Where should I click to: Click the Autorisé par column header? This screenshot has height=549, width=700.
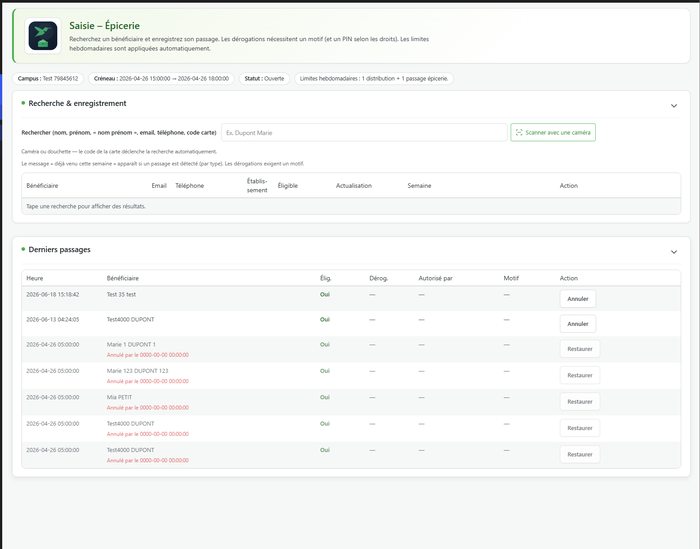coord(435,279)
